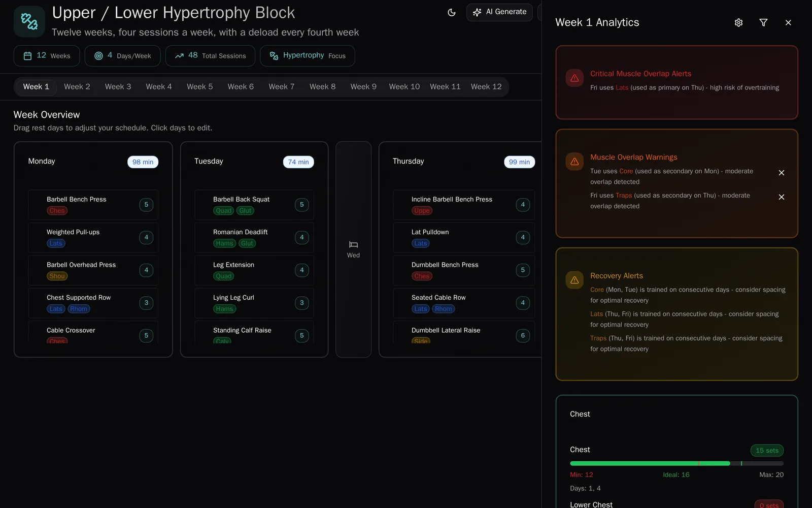The height and width of the screenshot is (508, 812).
Task: Click the dumbbell icon in Hypertrophy Focus chip
Action: click(x=274, y=56)
